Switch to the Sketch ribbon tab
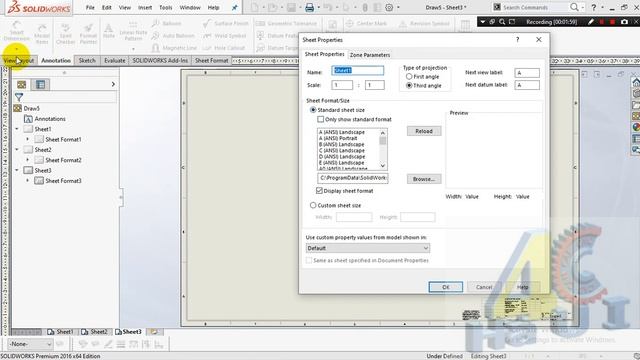 tap(87, 60)
